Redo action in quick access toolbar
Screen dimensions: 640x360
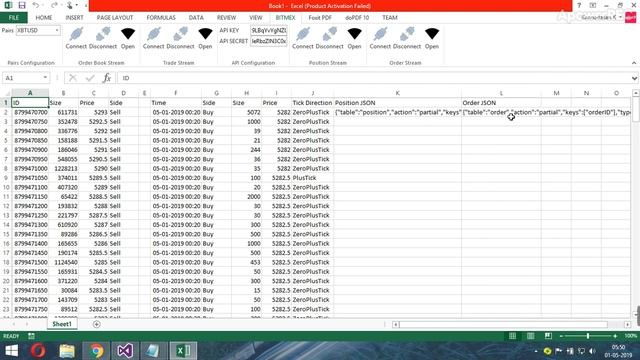[54, 5]
